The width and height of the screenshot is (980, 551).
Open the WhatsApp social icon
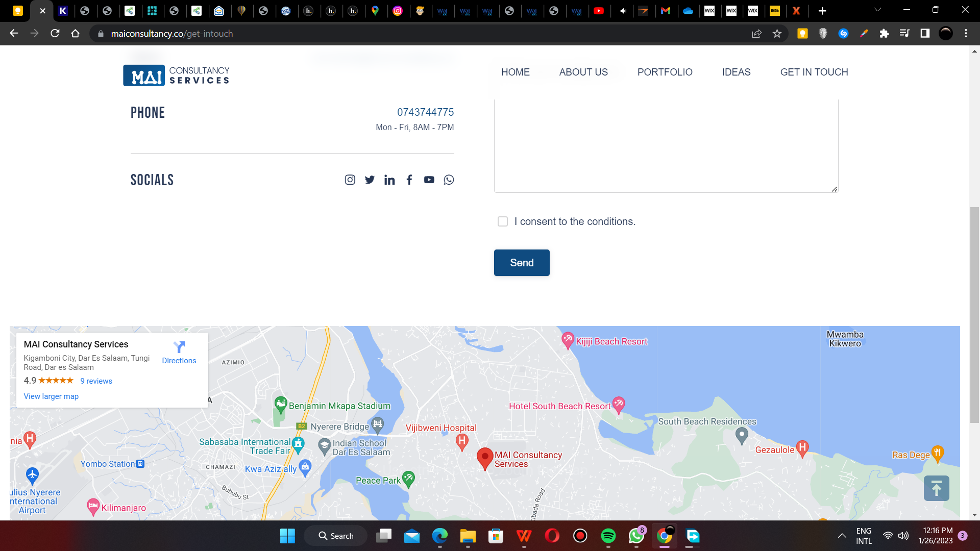[449, 180]
